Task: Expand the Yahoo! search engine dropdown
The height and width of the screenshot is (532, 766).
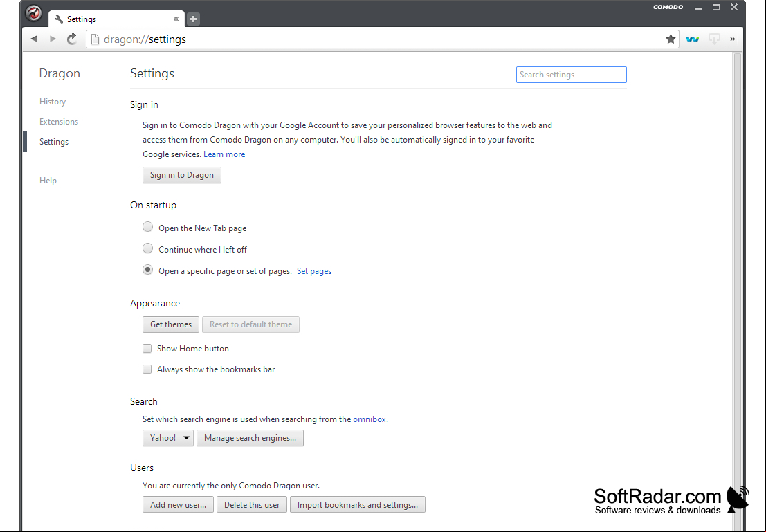Action: 168,438
